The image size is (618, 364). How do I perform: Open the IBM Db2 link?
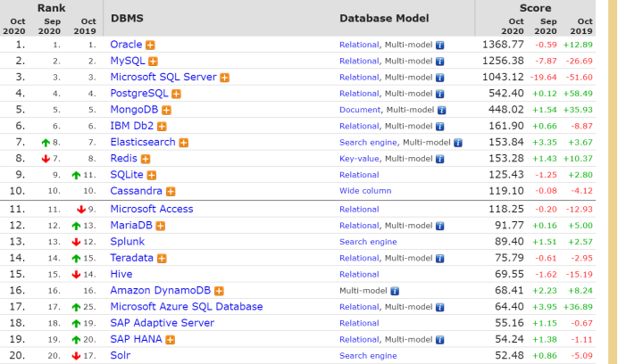point(131,126)
